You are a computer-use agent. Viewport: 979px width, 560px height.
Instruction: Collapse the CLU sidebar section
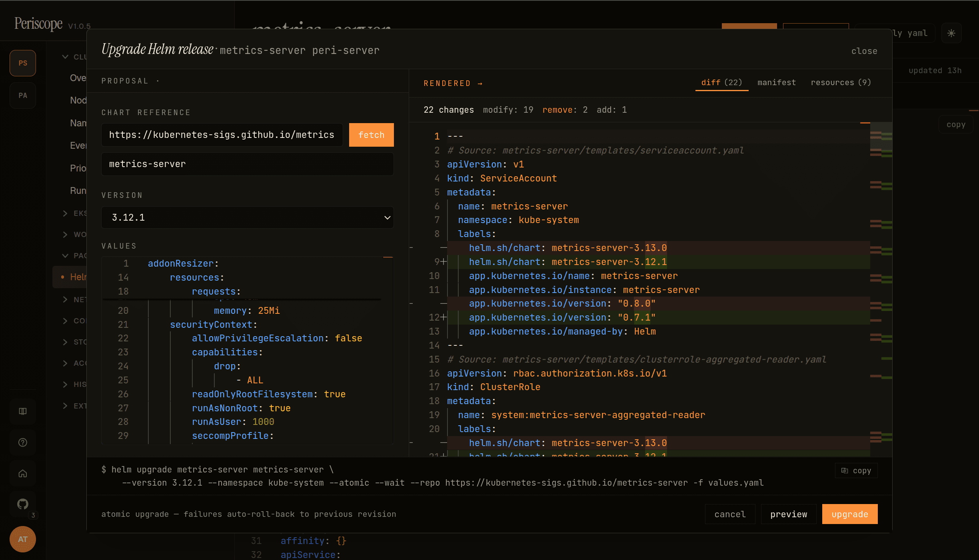[74, 57]
